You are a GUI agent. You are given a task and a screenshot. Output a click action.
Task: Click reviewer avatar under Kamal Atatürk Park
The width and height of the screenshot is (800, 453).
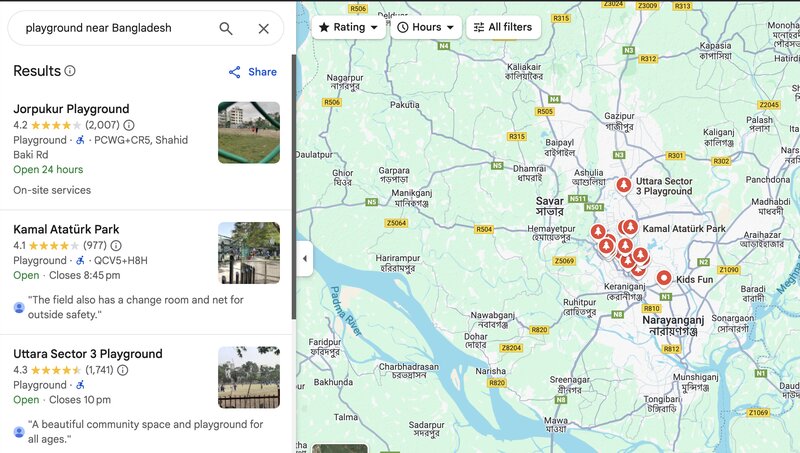[19, 308]
